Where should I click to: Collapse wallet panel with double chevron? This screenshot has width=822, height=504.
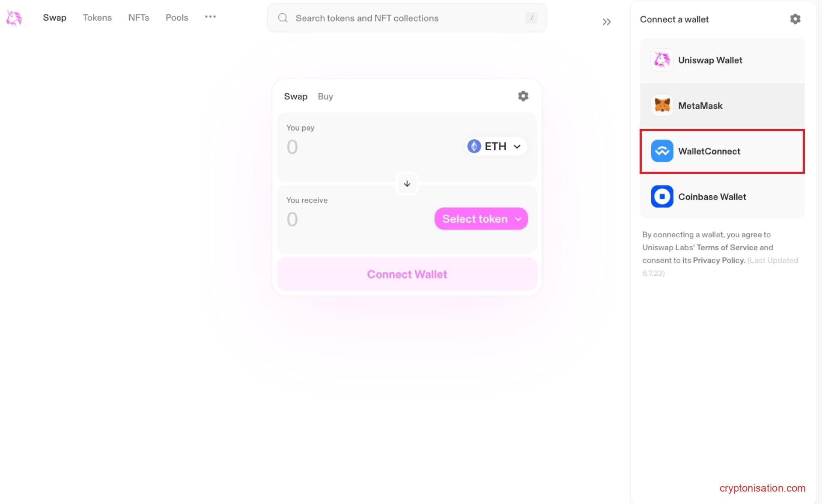coord(606,22)
